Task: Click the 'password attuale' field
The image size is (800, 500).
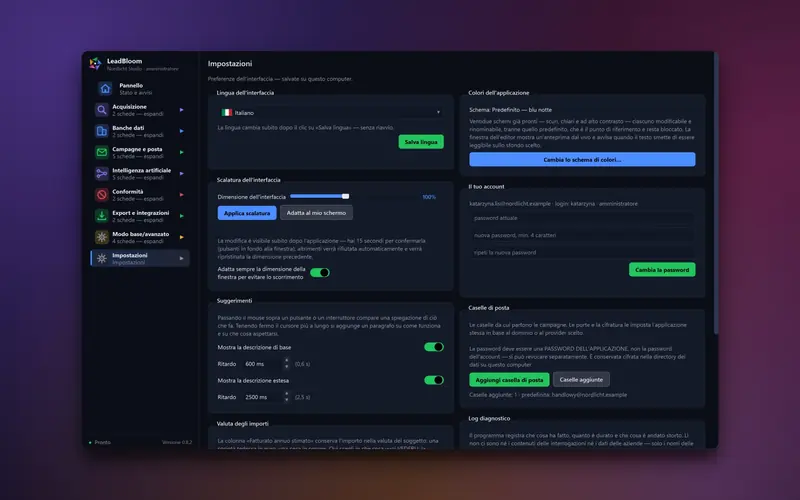Action: (x=582, y=218)
